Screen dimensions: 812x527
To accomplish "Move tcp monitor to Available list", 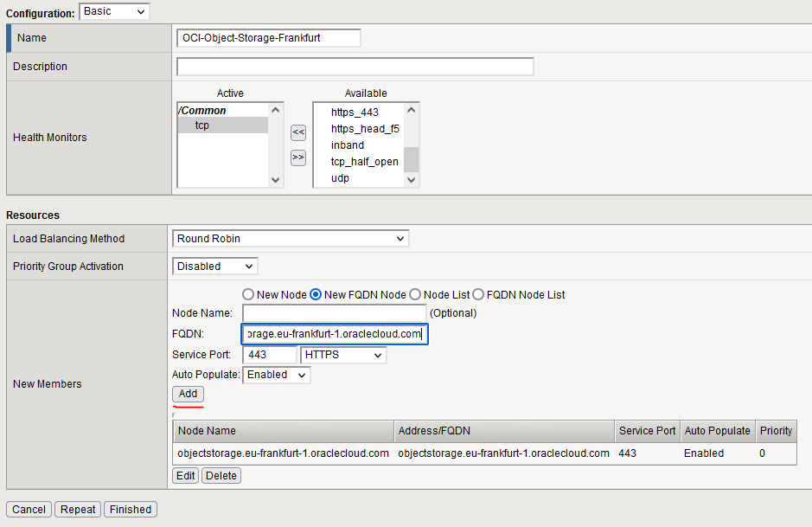I will tap(297, 157).
